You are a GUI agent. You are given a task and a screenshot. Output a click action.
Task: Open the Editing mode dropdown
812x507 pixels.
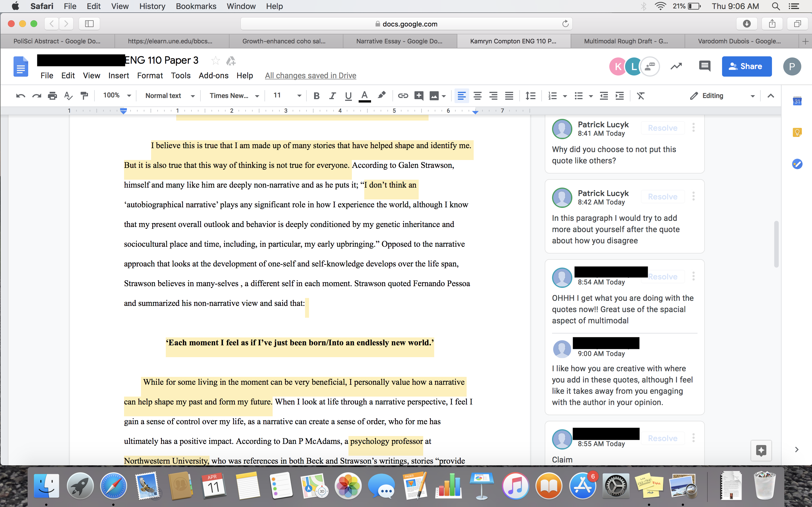pos(722,96)
